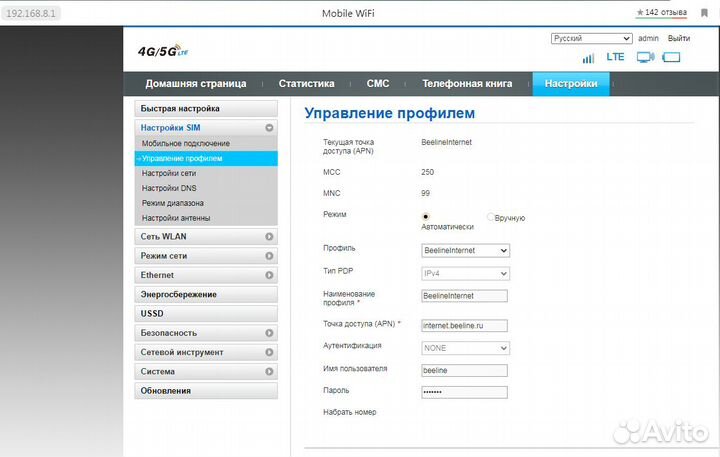This screenshot has width=720, height=457.
Task: Open Настройки антенны submenu item
Action: [206, 218]
